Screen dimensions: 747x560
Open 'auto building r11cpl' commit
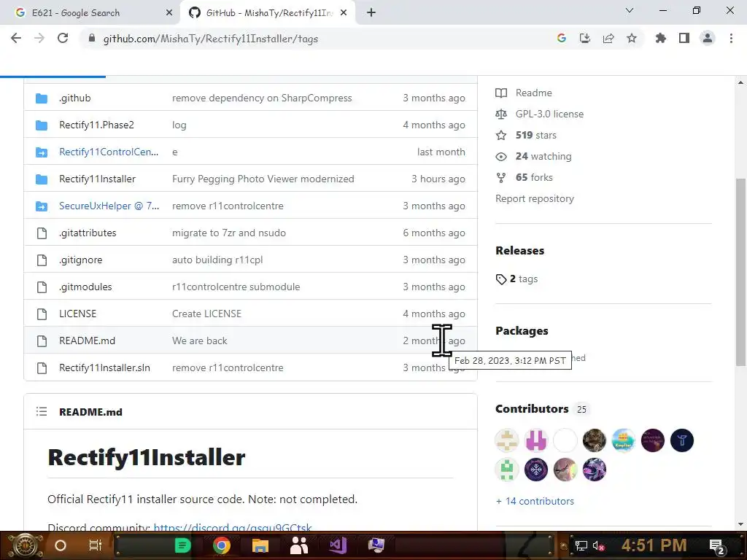point(217,260)
